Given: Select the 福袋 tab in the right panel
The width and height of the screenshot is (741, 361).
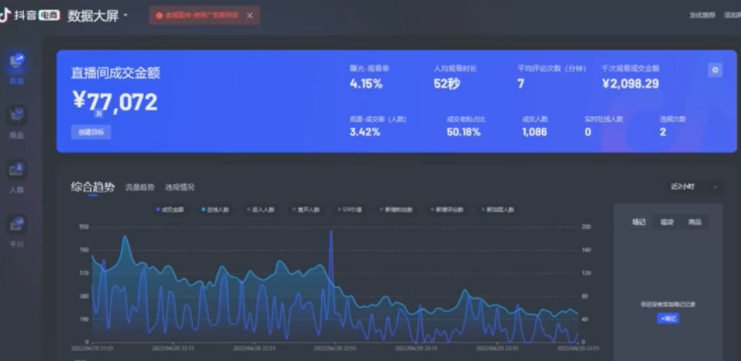Looking at the screenshot, I should [667, 222].
